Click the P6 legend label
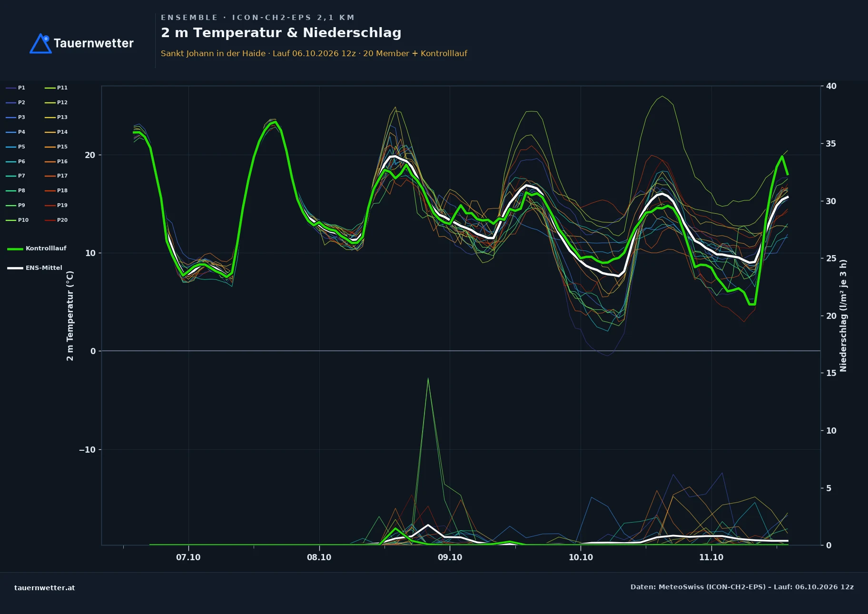The image size is (868, 614). pos(21,161)
